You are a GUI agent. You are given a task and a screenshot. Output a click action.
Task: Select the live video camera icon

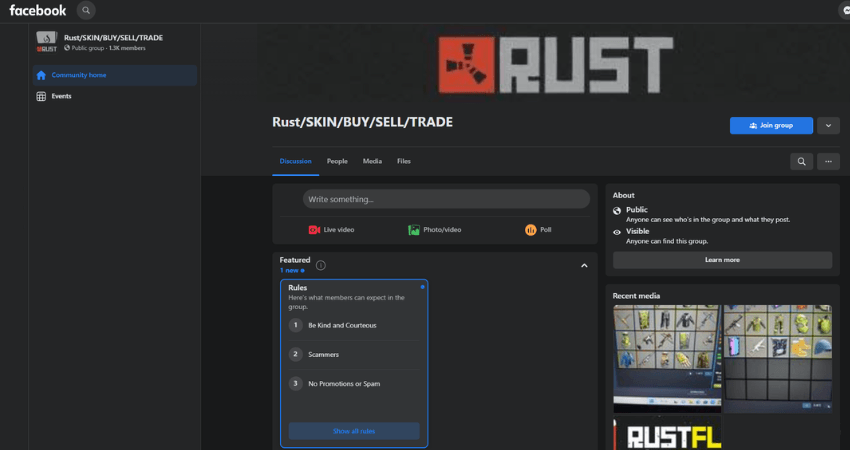tap(314, 230)
